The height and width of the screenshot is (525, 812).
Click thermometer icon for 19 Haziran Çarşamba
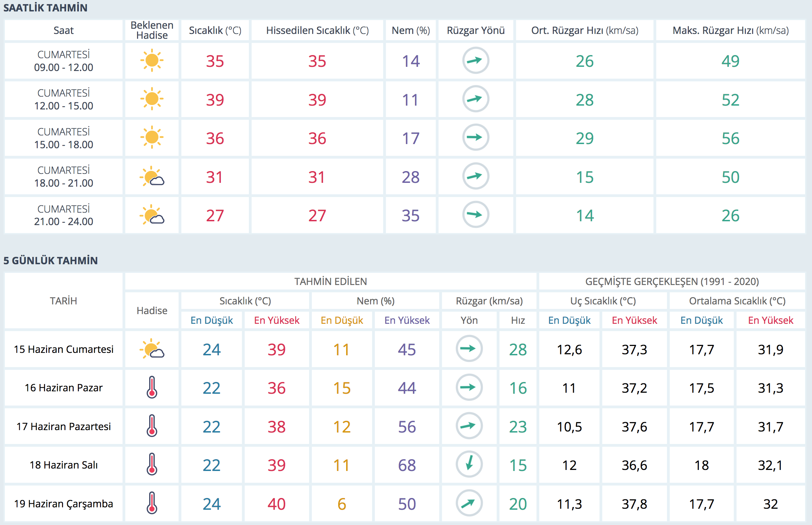[152, 503]
